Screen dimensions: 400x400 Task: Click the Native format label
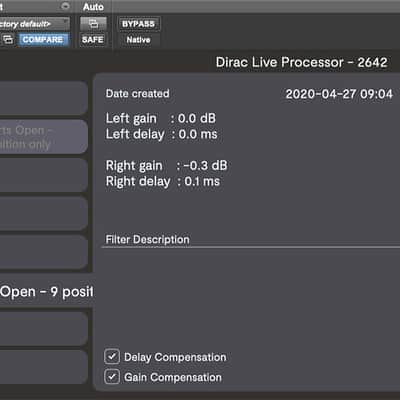coord(138,40)
